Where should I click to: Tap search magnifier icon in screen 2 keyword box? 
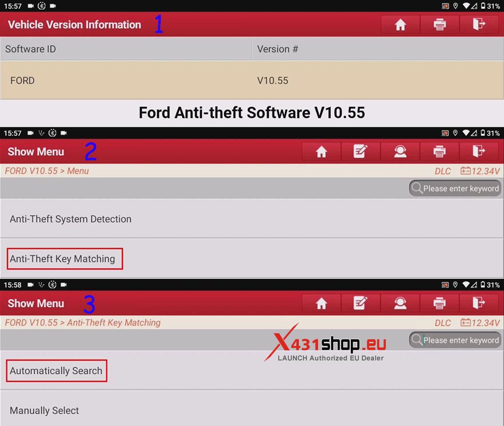pos(417,188)
